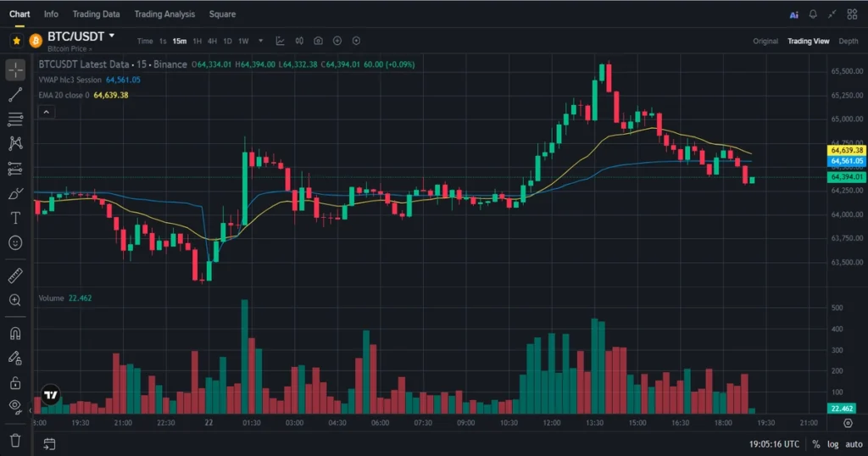Click the trash remove drawings icon
The image size is (868, 456).
pyautogui.click(x=15, y=441)
